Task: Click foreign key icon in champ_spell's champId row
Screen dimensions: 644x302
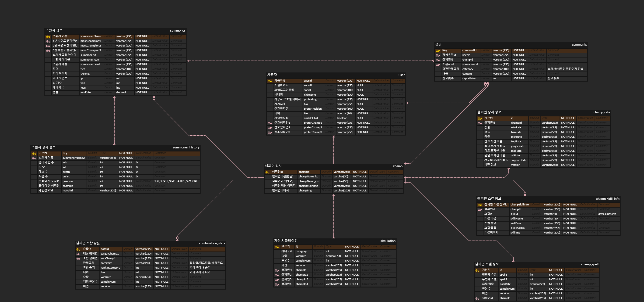Action: 477,298
